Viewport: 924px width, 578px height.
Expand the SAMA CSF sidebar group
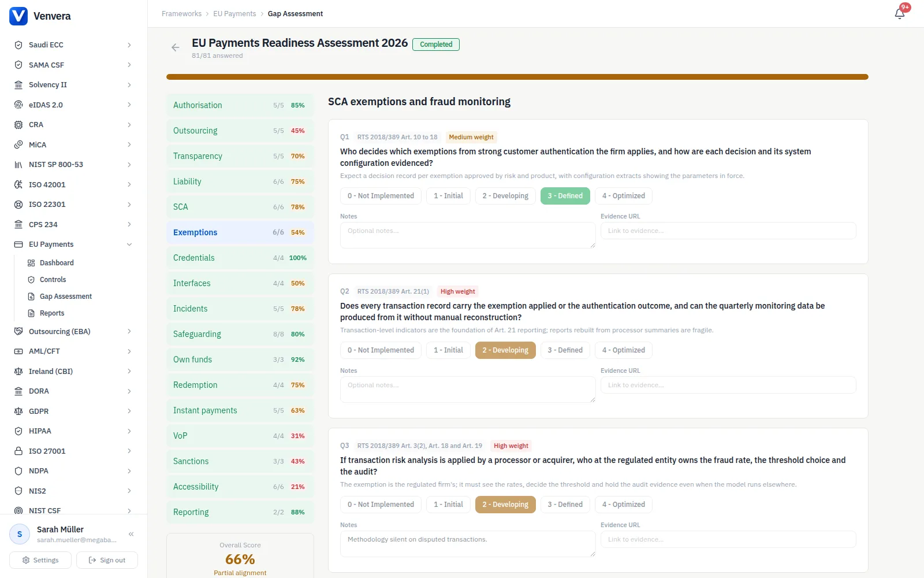point(129,65)
